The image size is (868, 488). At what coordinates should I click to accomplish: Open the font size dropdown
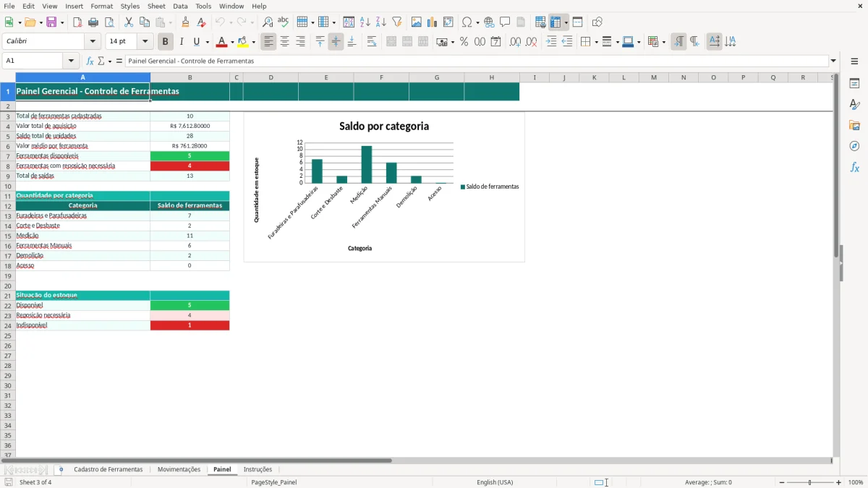(x=145, y=42)
